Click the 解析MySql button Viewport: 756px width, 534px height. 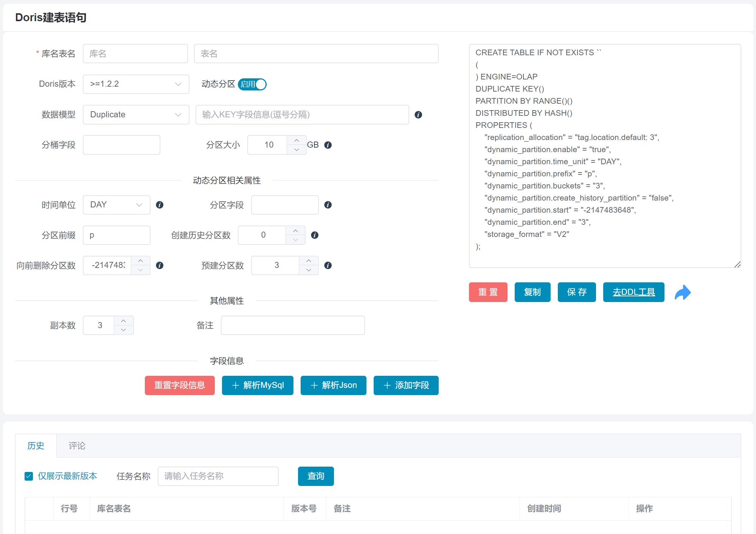click(x=258, y=385)
